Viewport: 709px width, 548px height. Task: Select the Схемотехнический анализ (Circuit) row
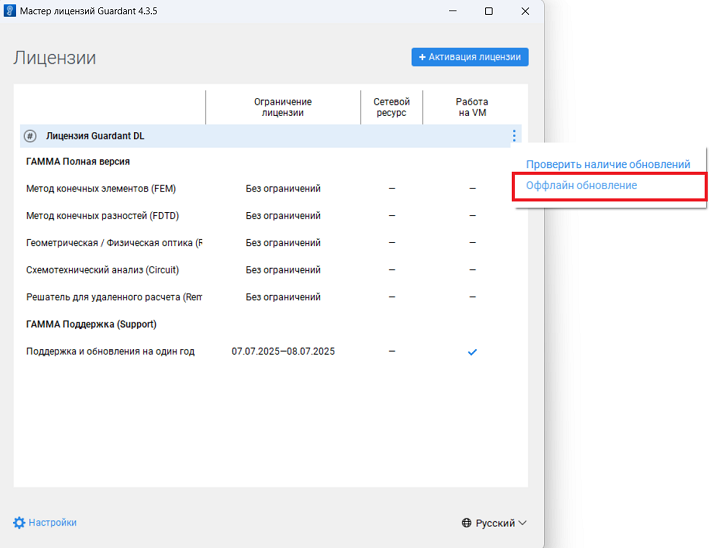pyautogui.click(x=102, y=270)
